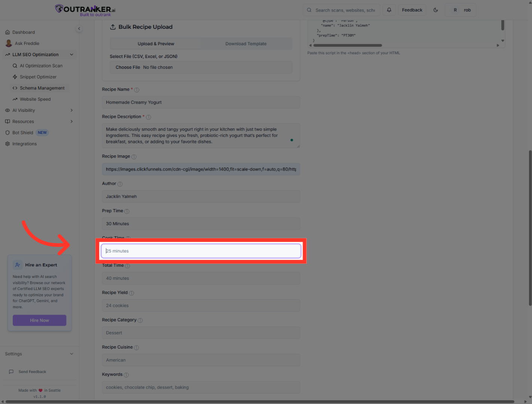Click the code preview vertical scrollbar
Screen dimensions: 532x404
(x=503, y=25)
